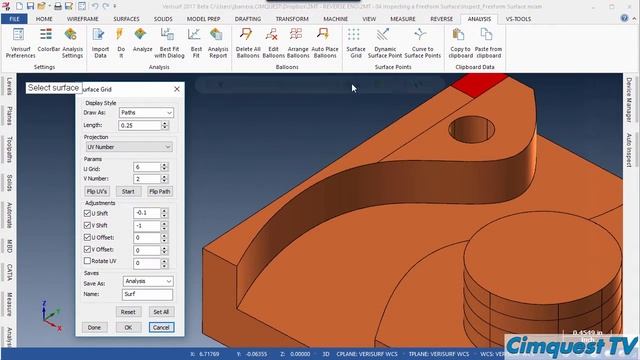Viewport: 640px width, 360px height.
Task: Open the Levels side panel tab
Action: [9, 86]
